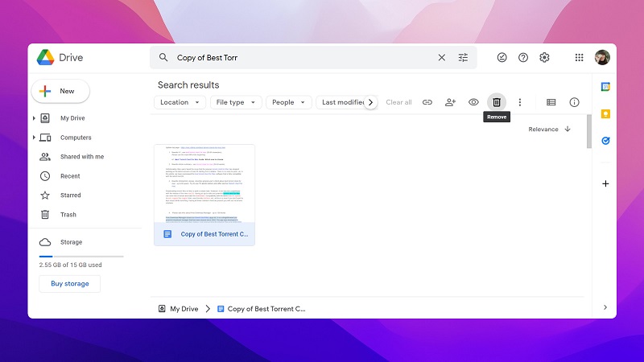Expand the Computers tree arrow
The width and height of the screenshot is (644, 362).
pyautogui.click(x=34, y=138)
